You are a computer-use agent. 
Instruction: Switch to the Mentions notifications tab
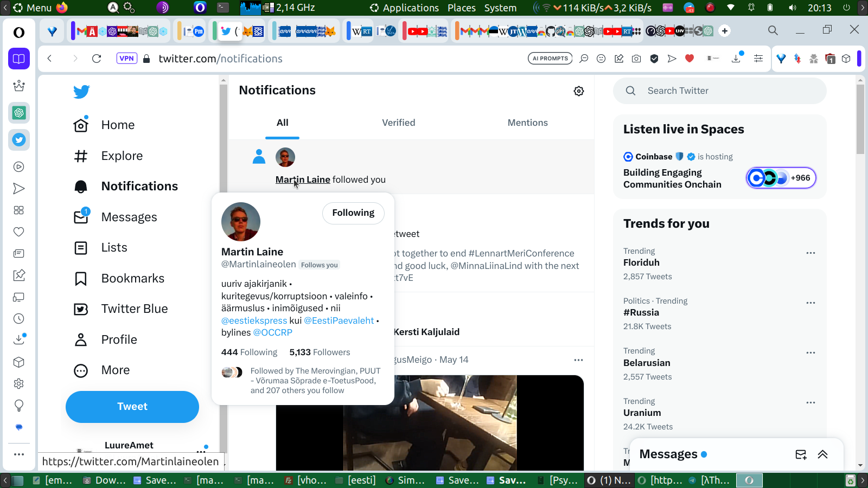tap(527, 123)
